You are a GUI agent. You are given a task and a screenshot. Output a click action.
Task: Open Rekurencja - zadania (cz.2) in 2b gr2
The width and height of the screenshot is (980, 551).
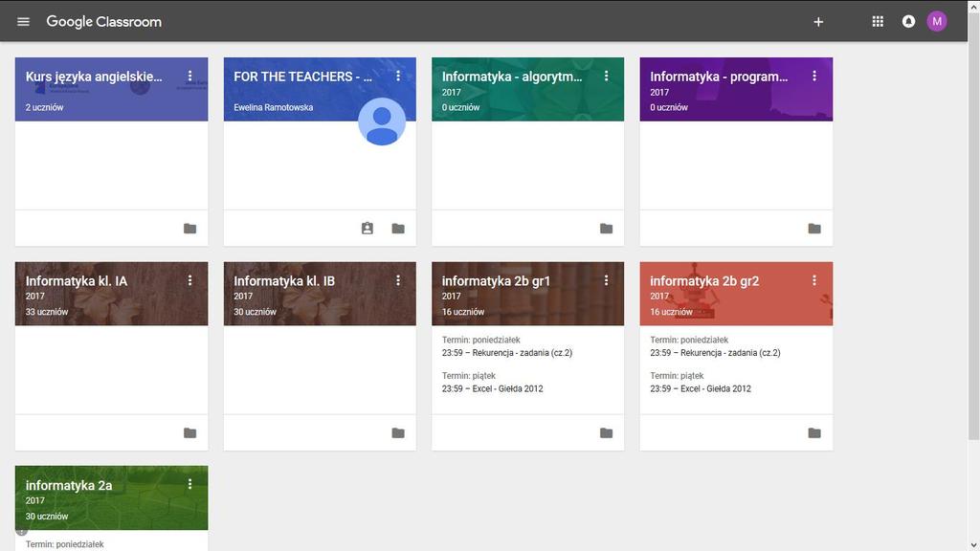click(715, 353)
